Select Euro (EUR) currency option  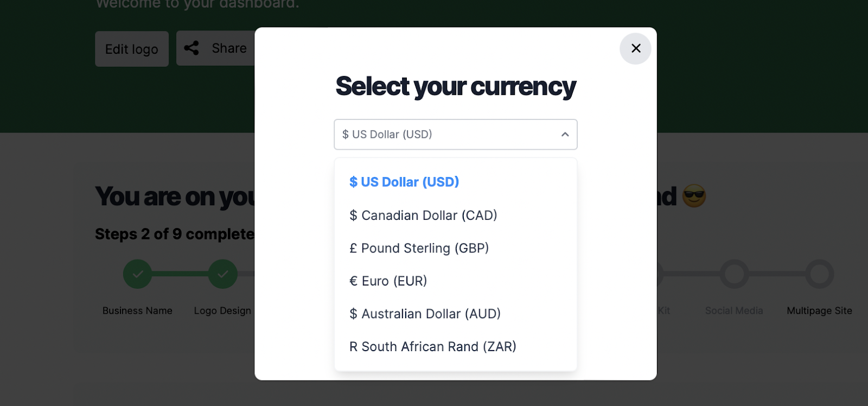click(388, 281)
